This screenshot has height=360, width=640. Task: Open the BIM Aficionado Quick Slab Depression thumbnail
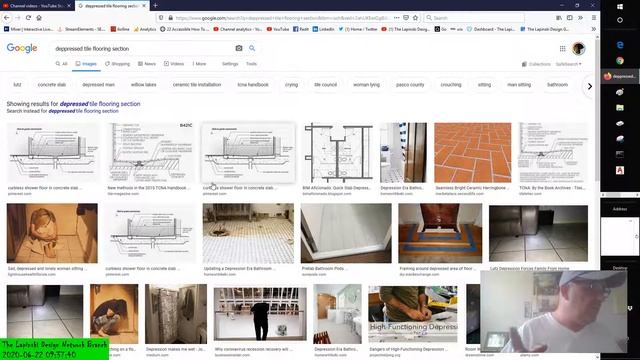tap(338, 153)
